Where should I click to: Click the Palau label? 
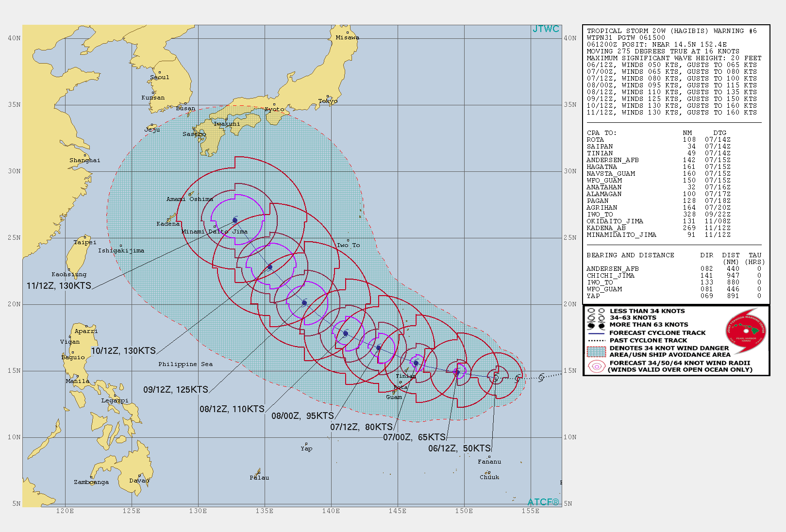(x=259, y=478)
